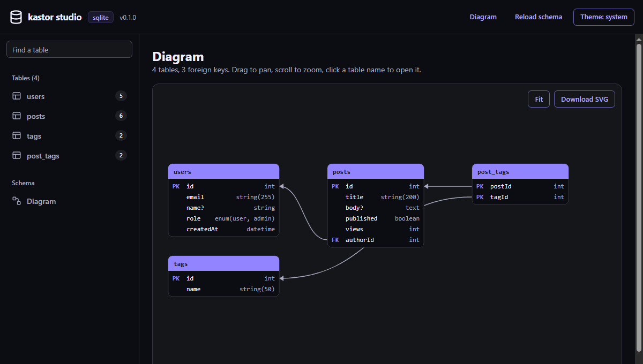Open the post_tags table from the sidebar
The image size is (643, 364).
coord(69,156)
